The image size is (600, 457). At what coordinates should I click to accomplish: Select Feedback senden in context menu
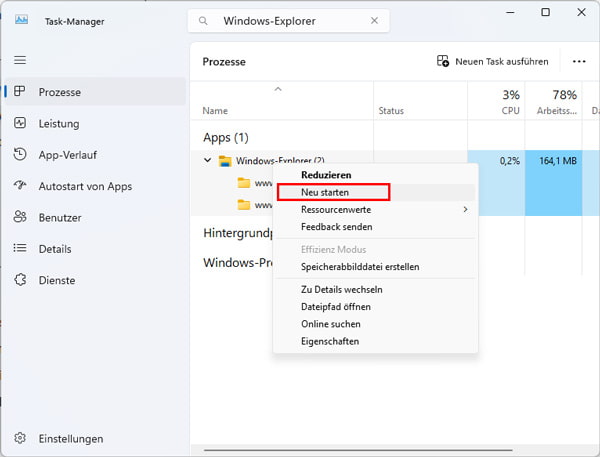pos(375,227)
